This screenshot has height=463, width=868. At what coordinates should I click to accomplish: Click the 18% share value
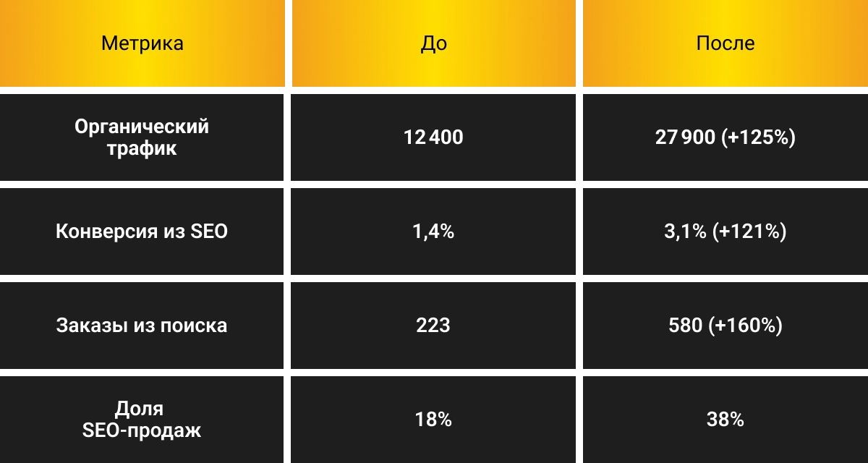point(433,420)
